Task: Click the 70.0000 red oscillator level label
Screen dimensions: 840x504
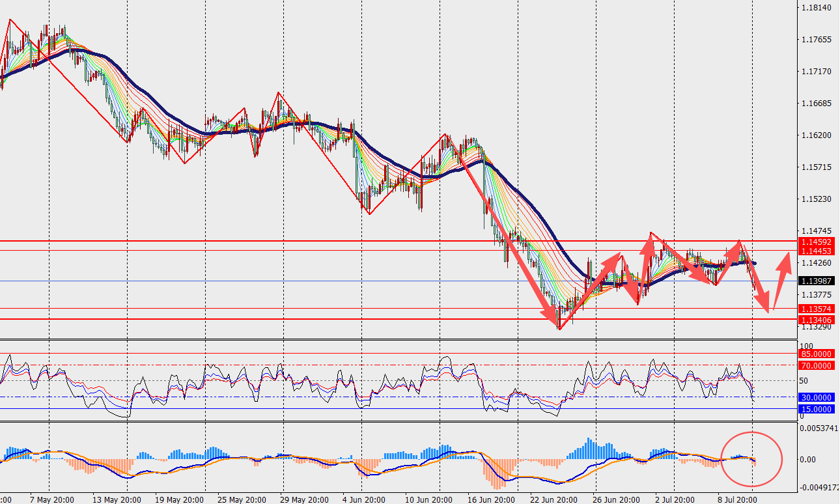Action: tap(817, 365)
